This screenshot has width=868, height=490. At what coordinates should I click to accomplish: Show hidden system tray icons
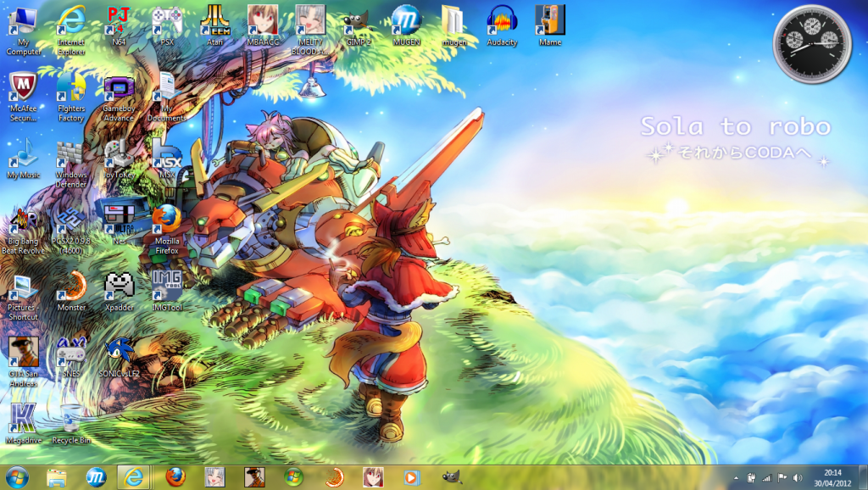tap(736, 478)
